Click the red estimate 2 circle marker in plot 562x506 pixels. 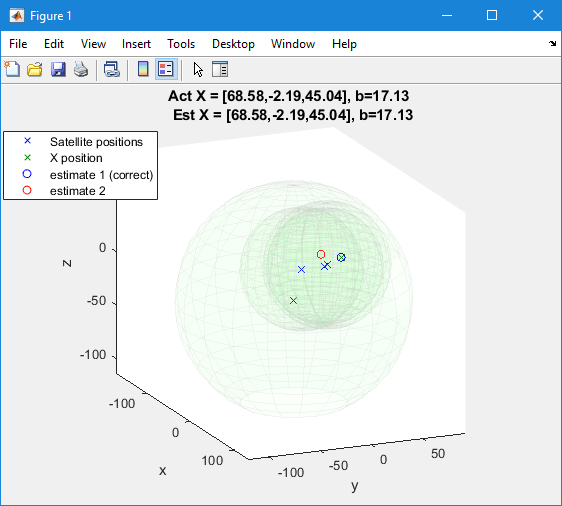[321, 254]
